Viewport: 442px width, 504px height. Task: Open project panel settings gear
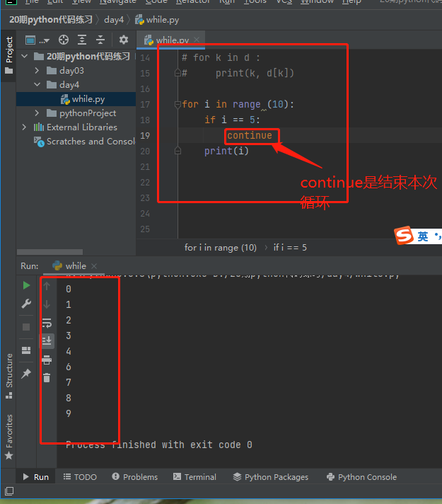(x=123, y=40)
